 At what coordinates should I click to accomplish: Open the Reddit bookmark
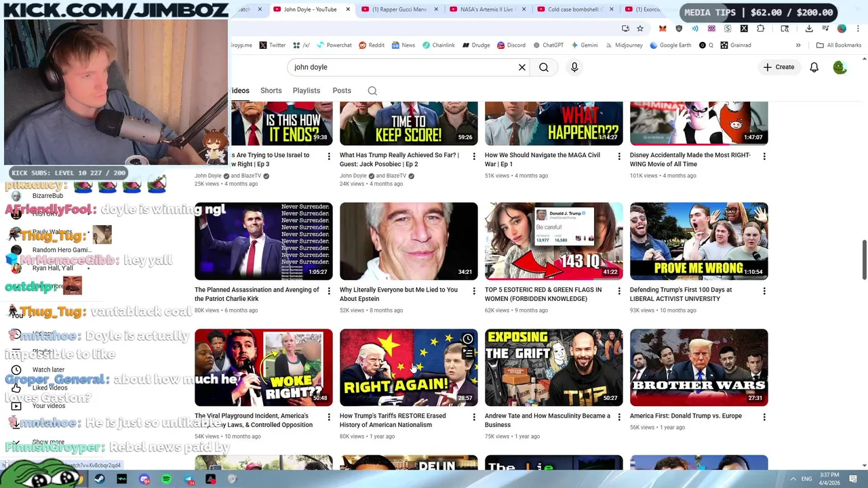(372, 45)
